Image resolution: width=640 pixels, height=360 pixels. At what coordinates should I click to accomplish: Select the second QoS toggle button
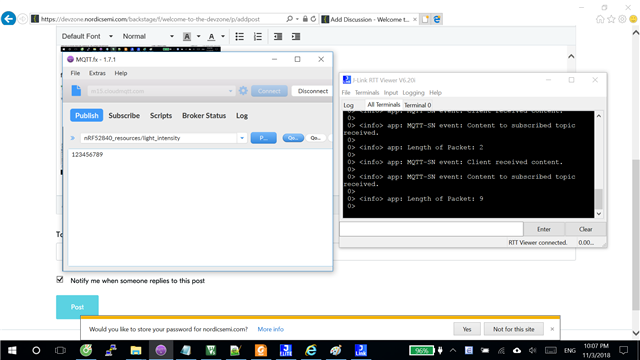pos(316,138)
